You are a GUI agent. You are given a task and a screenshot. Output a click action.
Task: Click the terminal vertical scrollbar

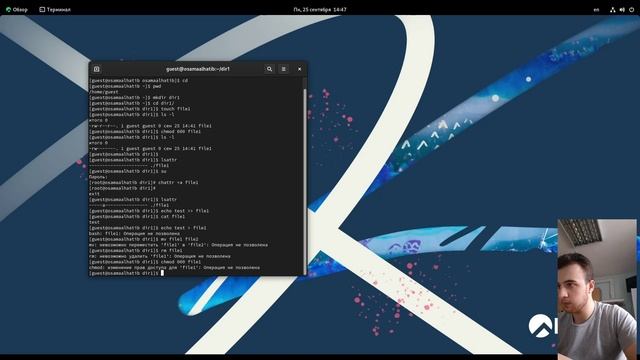click(304, 181)
